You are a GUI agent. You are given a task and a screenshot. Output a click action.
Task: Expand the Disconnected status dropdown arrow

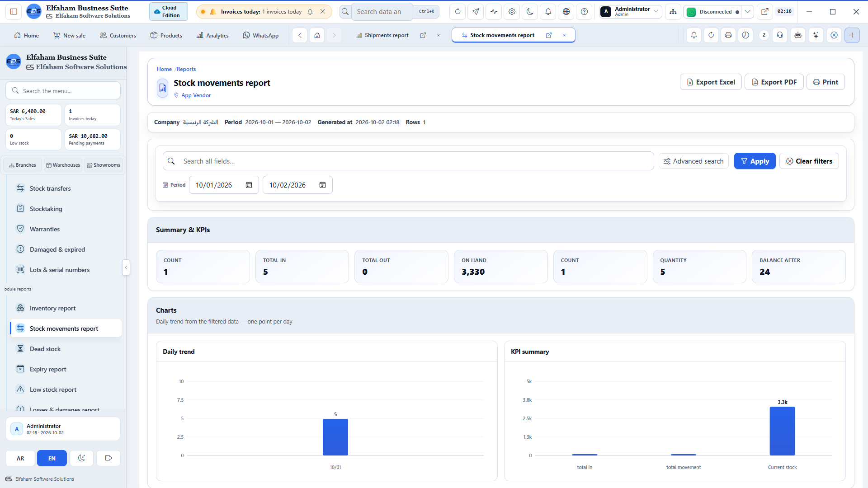748,12
